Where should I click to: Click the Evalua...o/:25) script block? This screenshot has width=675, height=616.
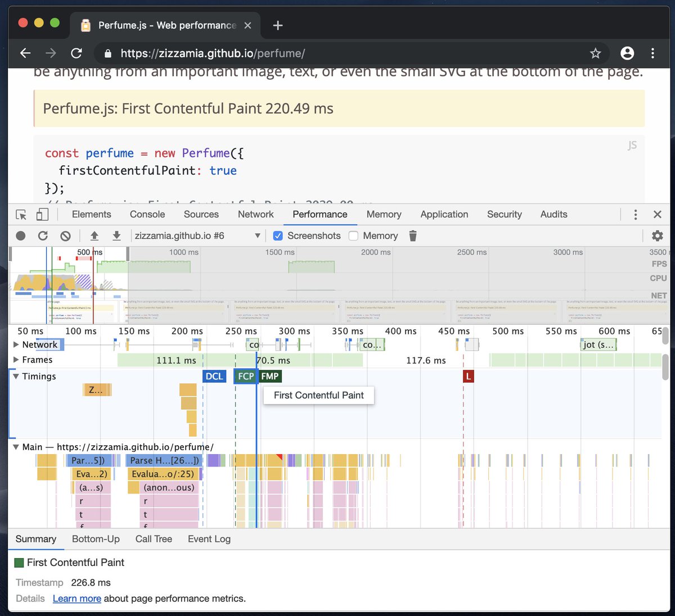click(x=164, y=474)
